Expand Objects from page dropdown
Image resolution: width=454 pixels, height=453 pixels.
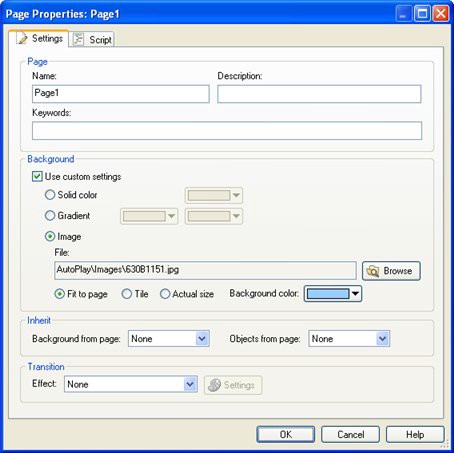point(349,339)
